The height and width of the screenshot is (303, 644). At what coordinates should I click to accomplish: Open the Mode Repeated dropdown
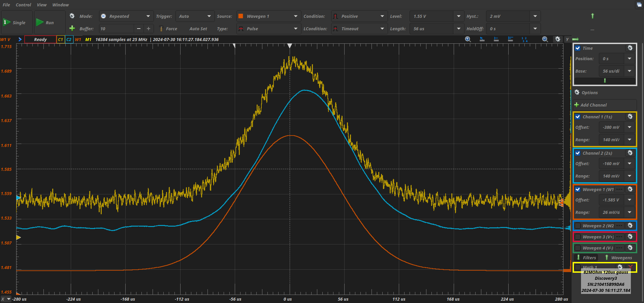[x=126, y=16]
